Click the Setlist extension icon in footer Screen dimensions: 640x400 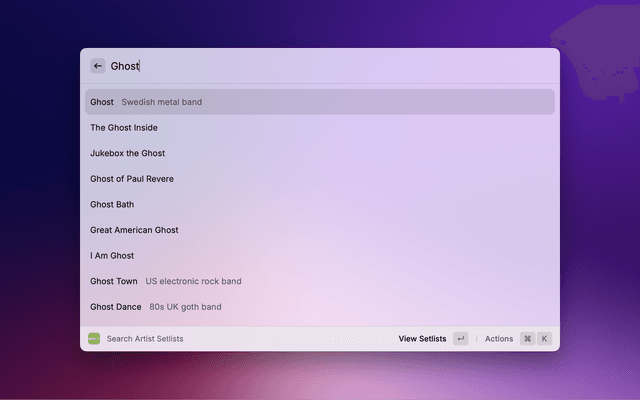pos(94,339)
